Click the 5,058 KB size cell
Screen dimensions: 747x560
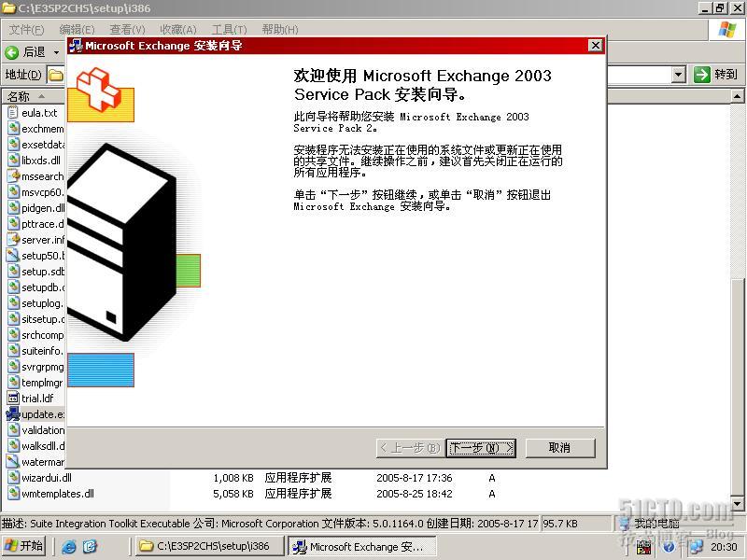click(233, 494)
